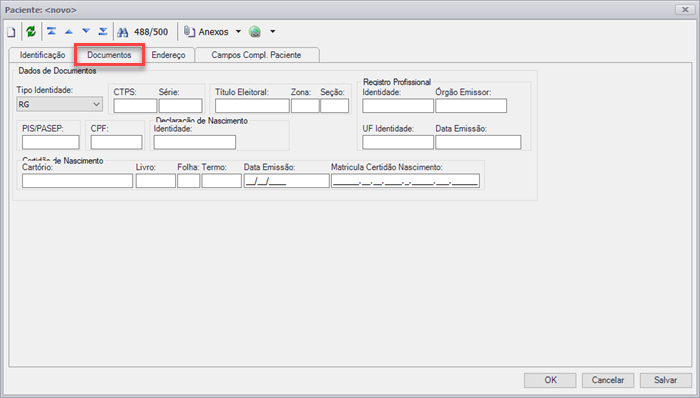Expand the Anexos dropdown arrow

(x=238, y=32)
